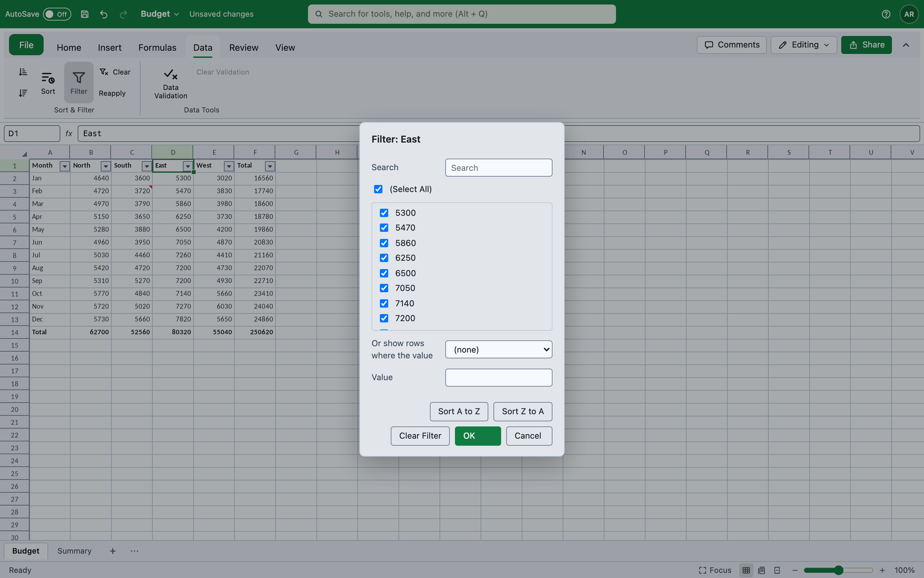Screen dimensions: 924x578
Task: Switch to Page Break preview icon
Action: 777,570
